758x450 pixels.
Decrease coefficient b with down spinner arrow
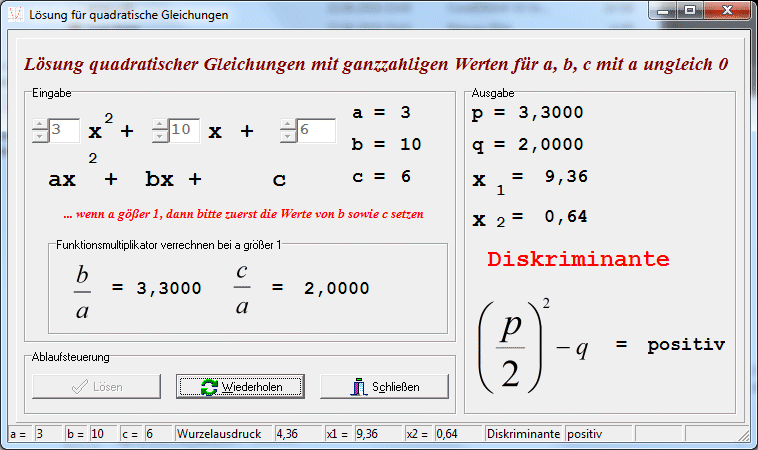tap(160, 136)
